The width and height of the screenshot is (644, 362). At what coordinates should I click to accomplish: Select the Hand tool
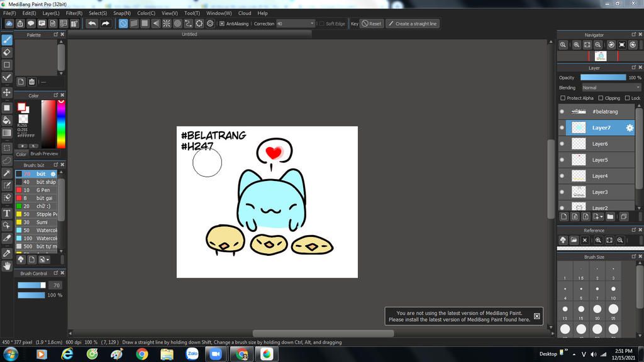[x=7, y=266]
